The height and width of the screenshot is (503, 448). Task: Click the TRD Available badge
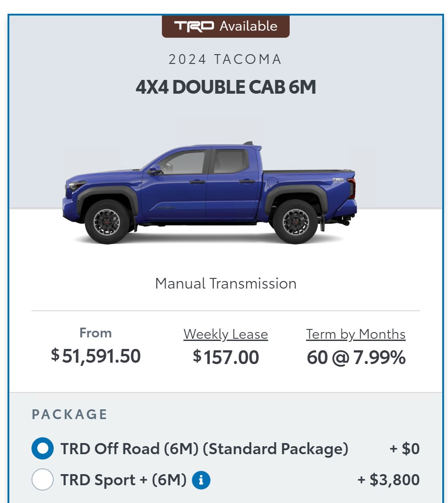[x=226, y=26]
